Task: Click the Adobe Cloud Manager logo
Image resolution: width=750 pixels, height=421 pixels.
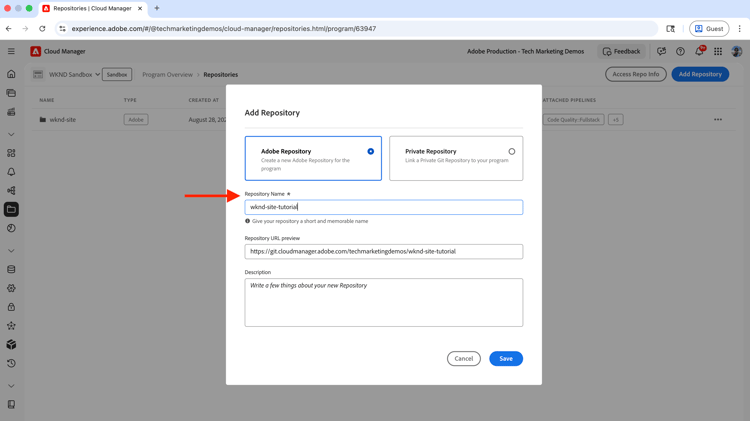Action: [35, 51]
